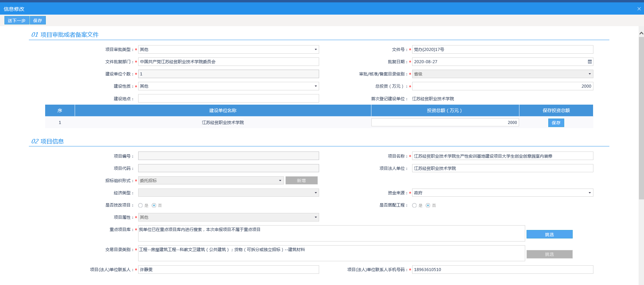Select 否 for 是否居配工程
Image resolution: width=644 pixels, height=285 pixels.
(x=428, y=206)
